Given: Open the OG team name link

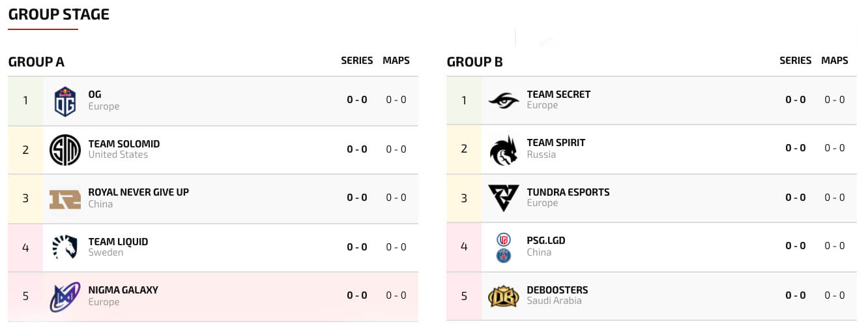Looking at the screenshot, I should (x=95, y=95).
